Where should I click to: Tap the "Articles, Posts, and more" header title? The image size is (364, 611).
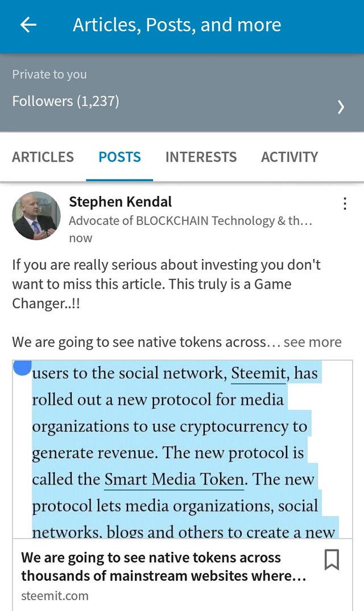[x=177, y=25]
